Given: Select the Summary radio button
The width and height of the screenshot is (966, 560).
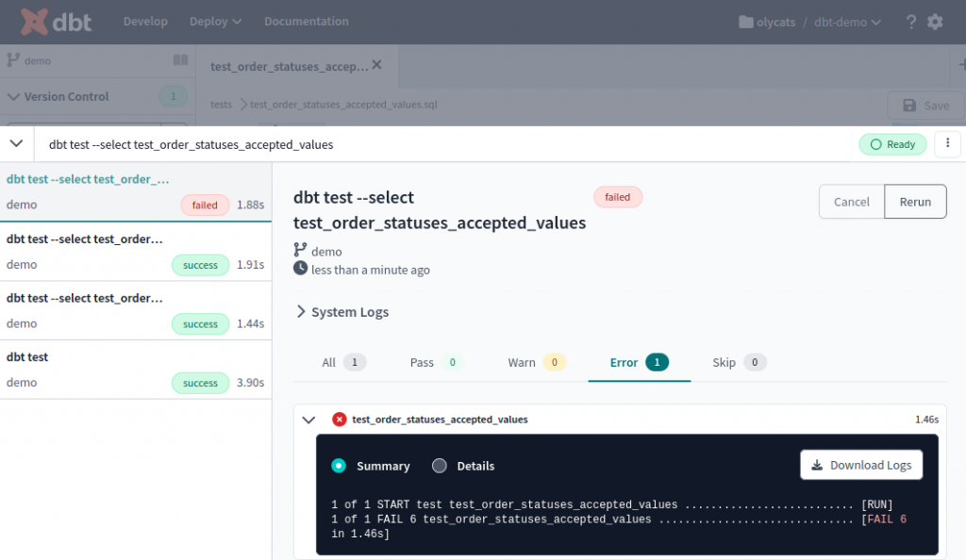Looking at the screenshot, I should pyautogui.click(x=339, y=466).
